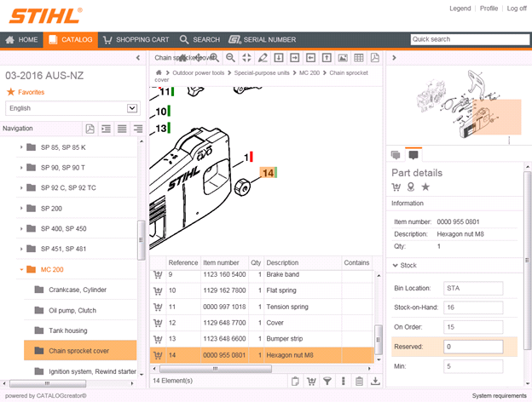Go to HOME in main menu

(21, 40)
